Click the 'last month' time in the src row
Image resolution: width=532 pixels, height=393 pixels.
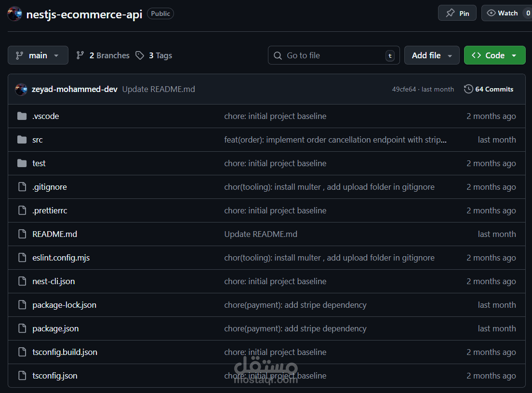(x=497, y=140)
